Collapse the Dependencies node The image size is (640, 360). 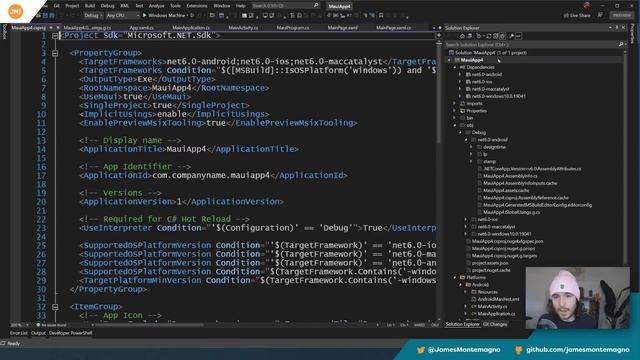tap(455, 67)
